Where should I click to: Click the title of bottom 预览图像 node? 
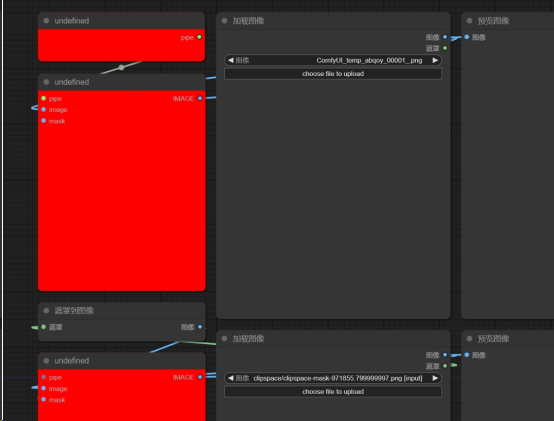click(x=493, y=339)
